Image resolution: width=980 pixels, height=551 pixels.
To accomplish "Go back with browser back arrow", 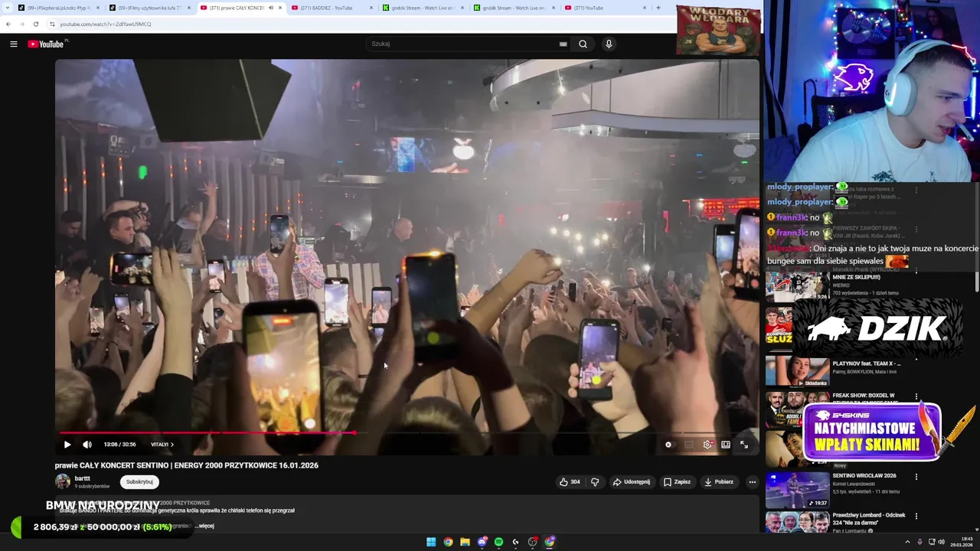I will (8, 24).
